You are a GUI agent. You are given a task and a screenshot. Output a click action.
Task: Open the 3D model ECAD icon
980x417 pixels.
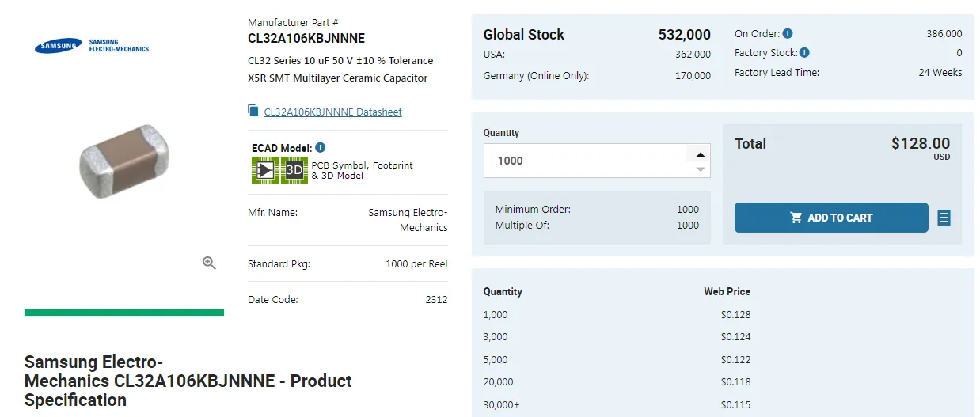(x=294, y=170)
